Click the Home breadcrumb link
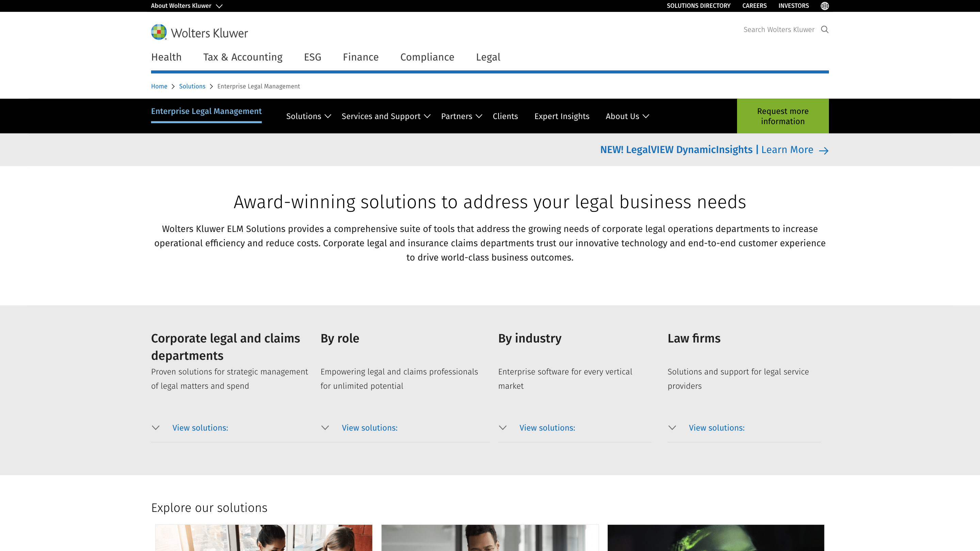This screenshot has height=551, width=980. coord(159,86)
